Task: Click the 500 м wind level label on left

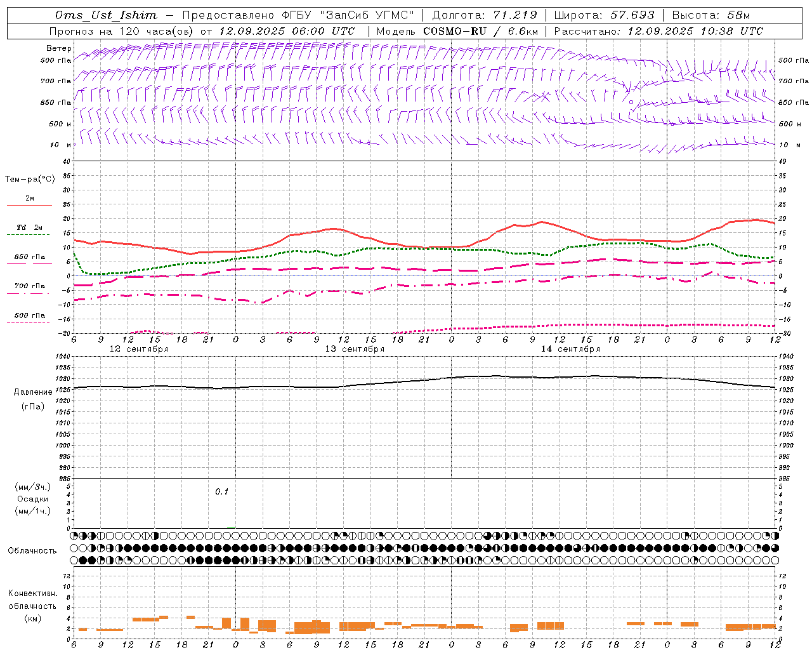Action: (x=60, y=124)
